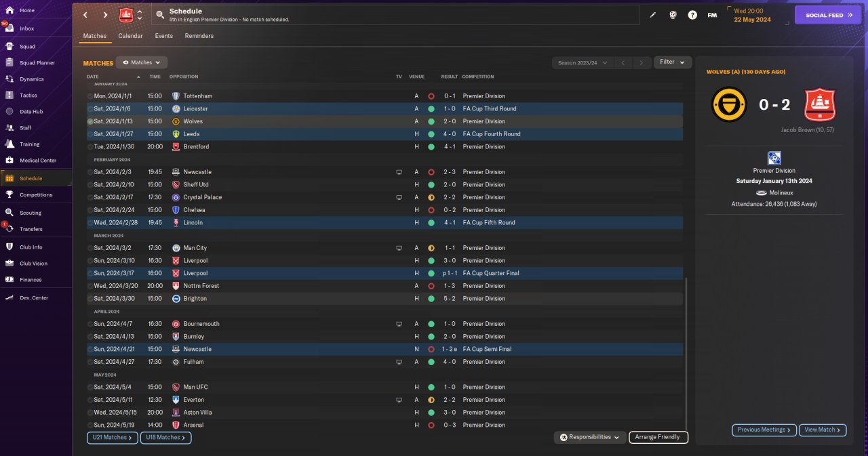Click the Previous Meetings button
This screenshot has height=456, width=868.
point(764,430)
